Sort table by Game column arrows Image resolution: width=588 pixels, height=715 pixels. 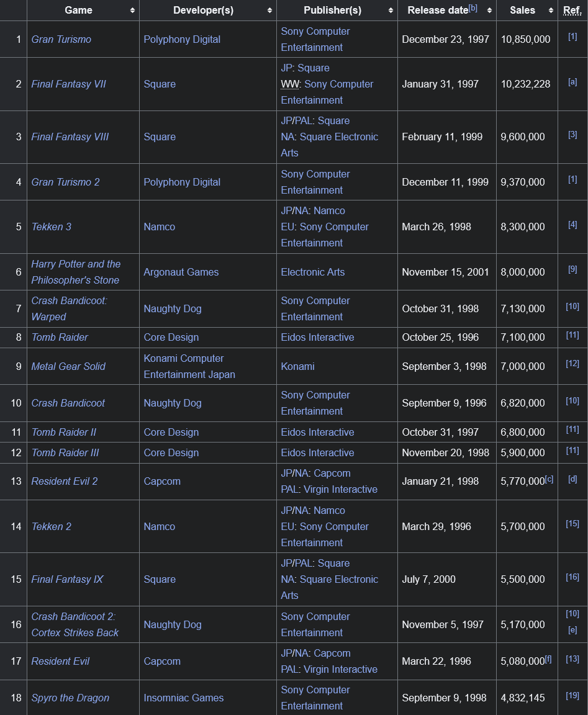132,11
